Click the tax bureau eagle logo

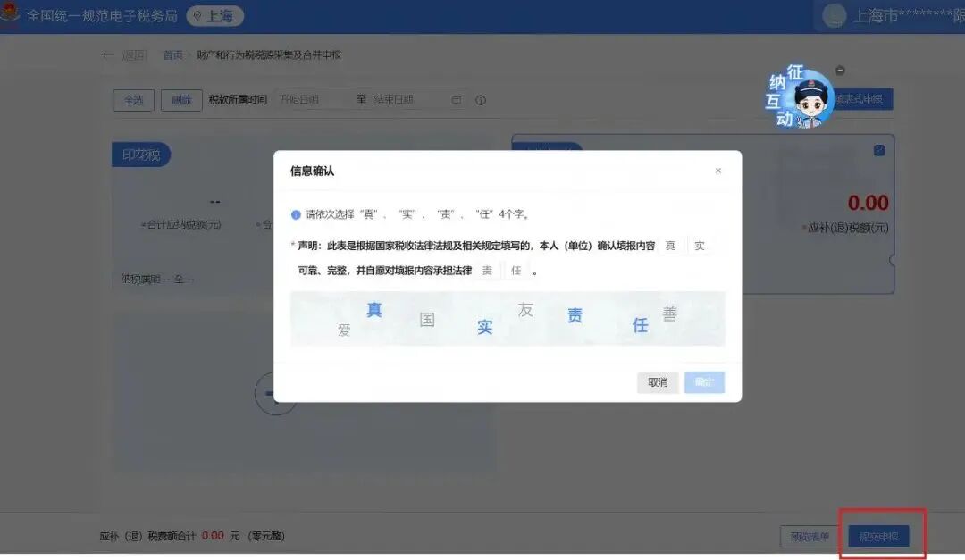(11, 15)
